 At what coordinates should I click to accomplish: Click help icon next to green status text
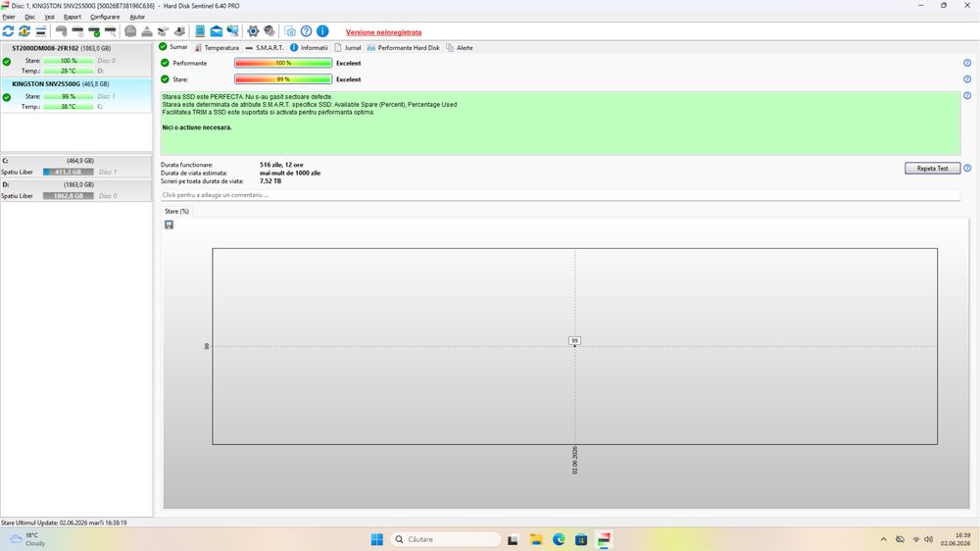(x=967, y=96)
